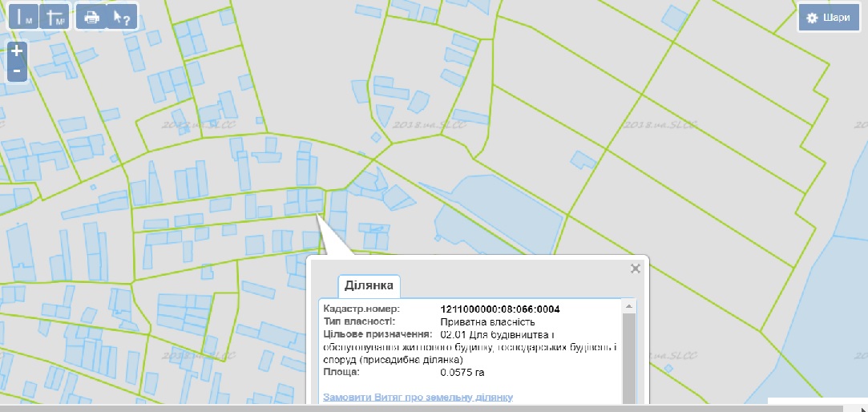The width and height of the screenshot is (868, 412).
Task: Click the large blue pond polygon on map
Action: [x=497, y=216]
